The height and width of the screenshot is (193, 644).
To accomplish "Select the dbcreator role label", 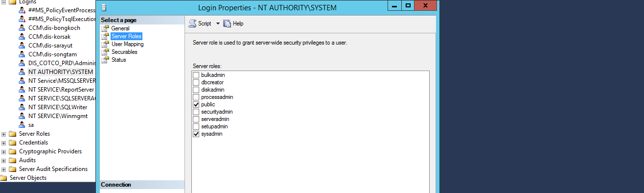I will pos(212,82).
